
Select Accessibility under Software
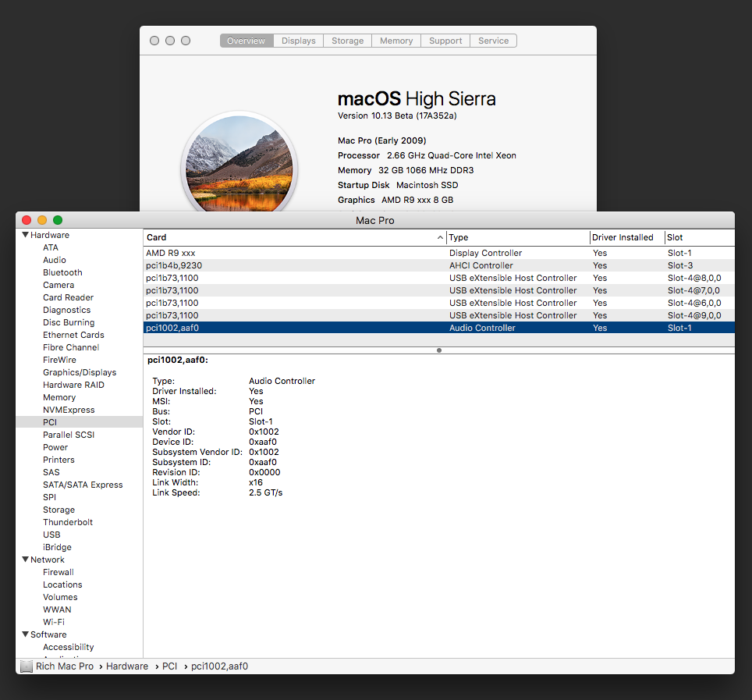click(68, 647)
